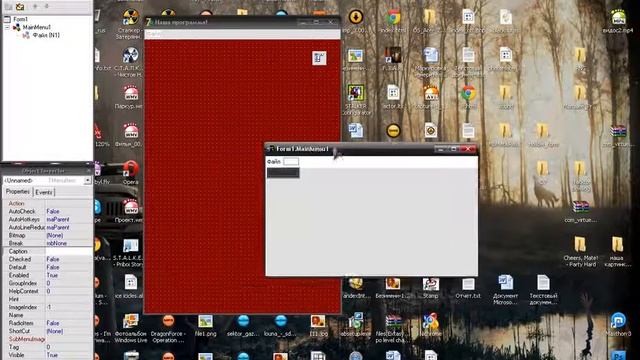This screenshot has width=640, height=360.
Task: Collapse the MainMenu1 tree node
Action: tap(7, 27)
